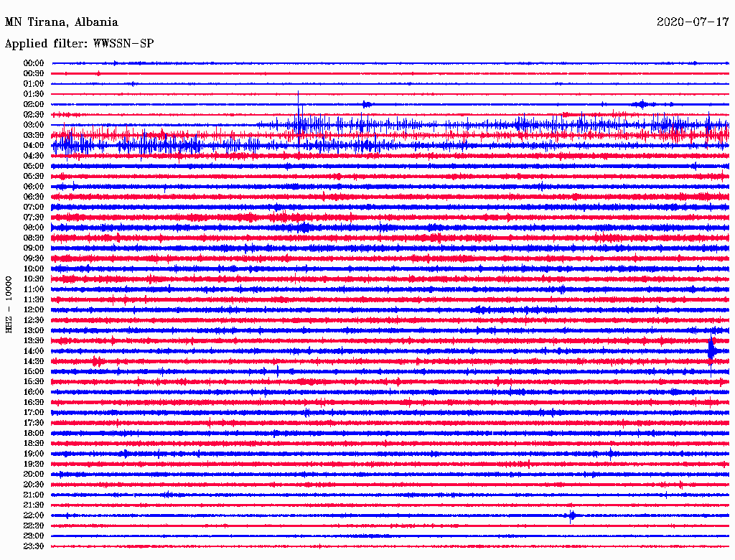This screenshot has height=560, width=735.
Task: Select the 05:00 time label
Action: pos(34,166)
